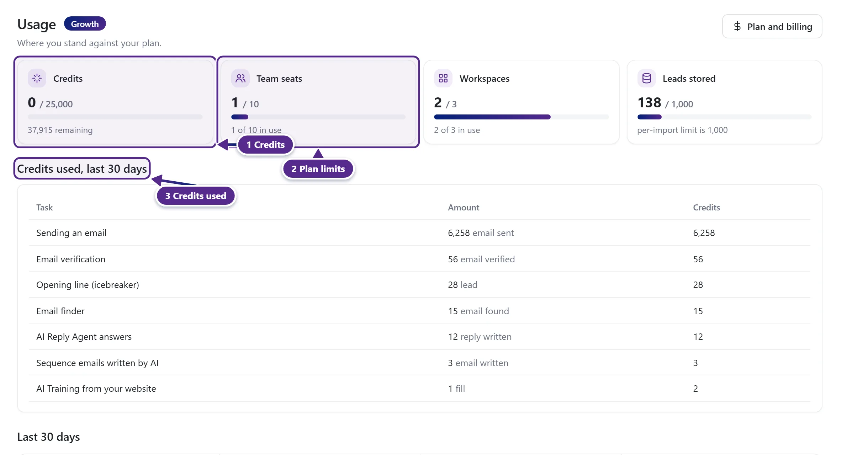Image resolution: width=868 pixels, height=455 pixels.
Task: Click the Credits column header in table
Action: click(706, 208)
